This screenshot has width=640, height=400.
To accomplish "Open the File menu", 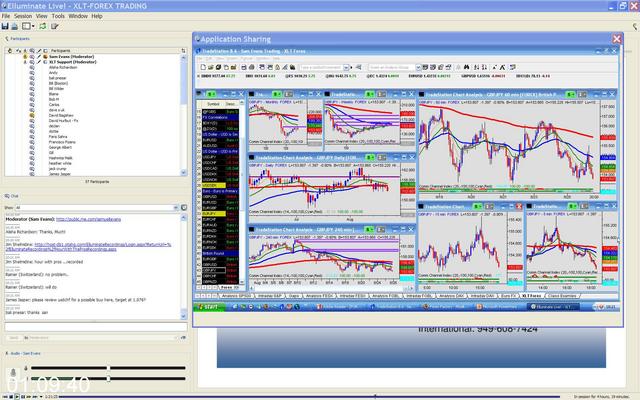I will [6, 16].
